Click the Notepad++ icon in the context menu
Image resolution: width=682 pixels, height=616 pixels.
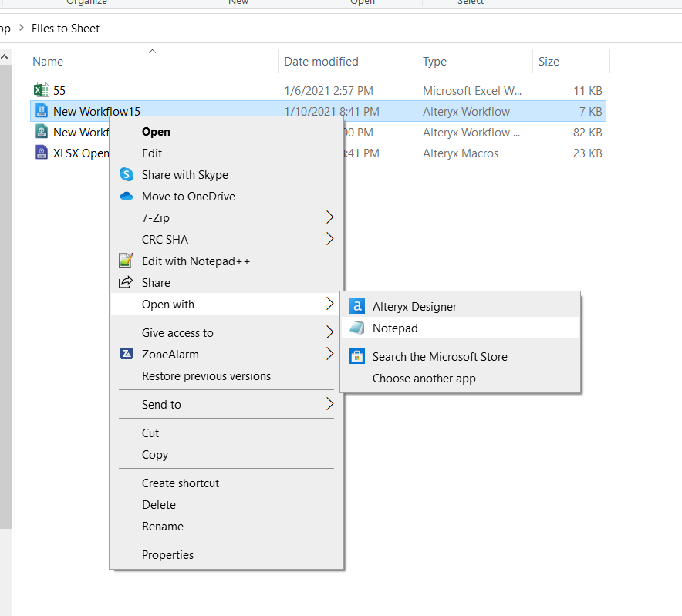pos(126,261)
